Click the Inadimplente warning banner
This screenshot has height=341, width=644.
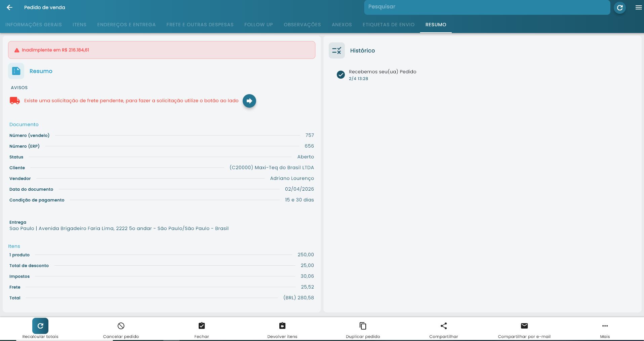point(161,50)
